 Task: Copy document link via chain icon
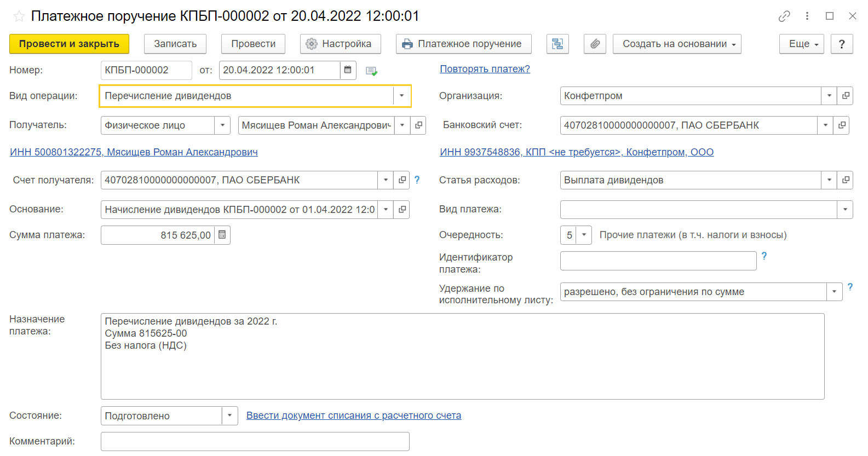[x=784, y=16]
